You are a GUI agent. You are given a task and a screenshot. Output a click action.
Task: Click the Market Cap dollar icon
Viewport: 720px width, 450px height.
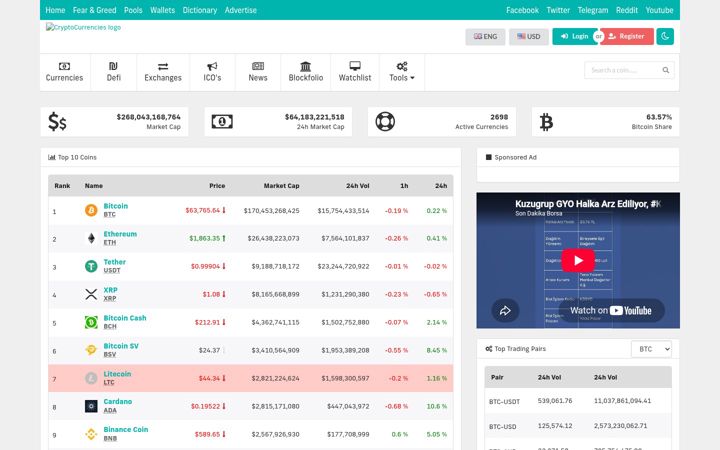click(57, 122)
